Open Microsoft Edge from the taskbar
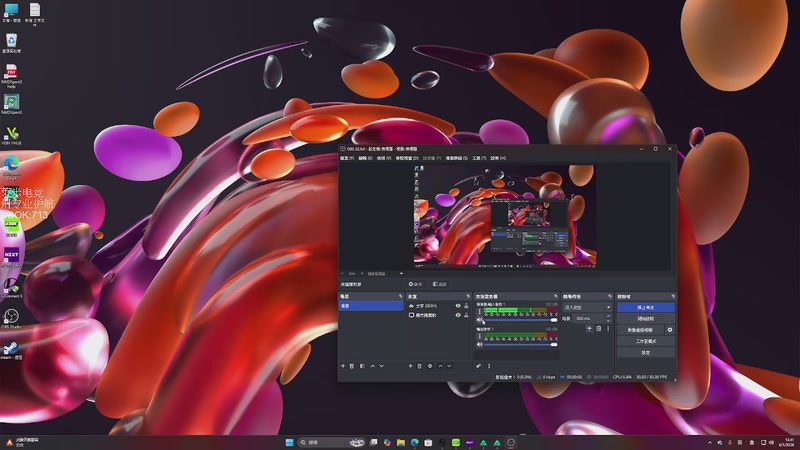The image size is (800, 450). 414,442
